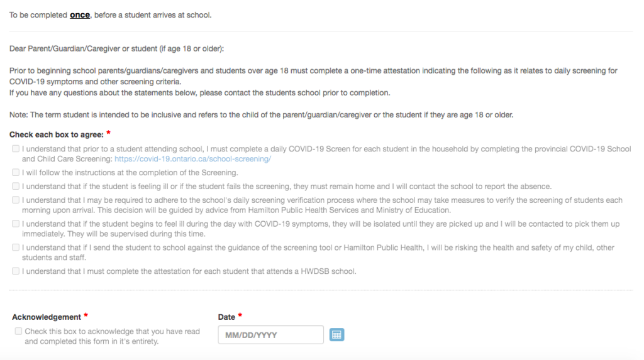Check the daily COVID-19 Screen agreement box
644x360 pixels.
[15, 150]
